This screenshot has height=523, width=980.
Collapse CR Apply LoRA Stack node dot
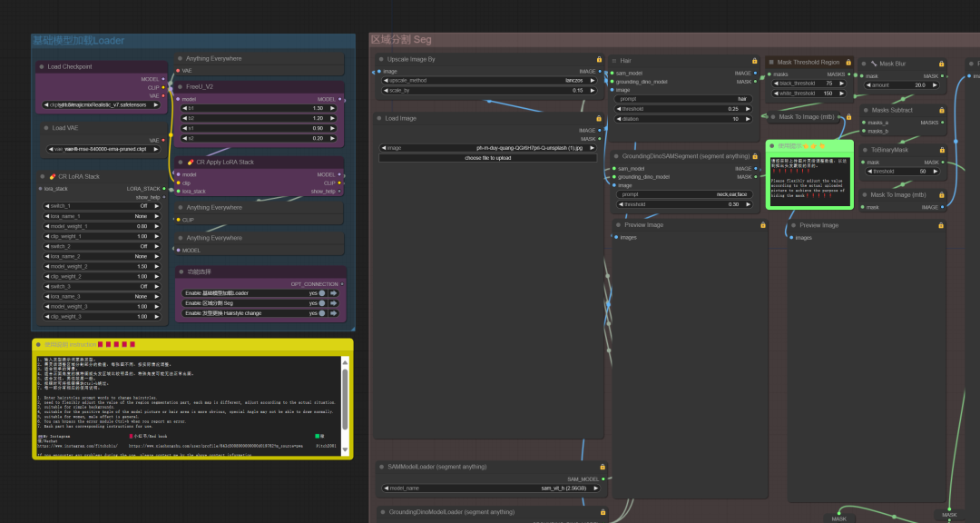click(180, 162)
